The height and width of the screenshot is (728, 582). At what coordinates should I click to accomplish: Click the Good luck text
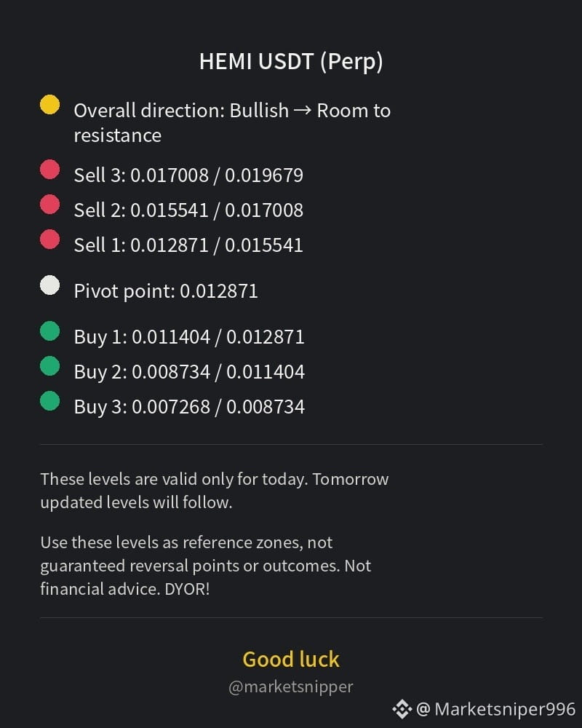coord(291,660)
